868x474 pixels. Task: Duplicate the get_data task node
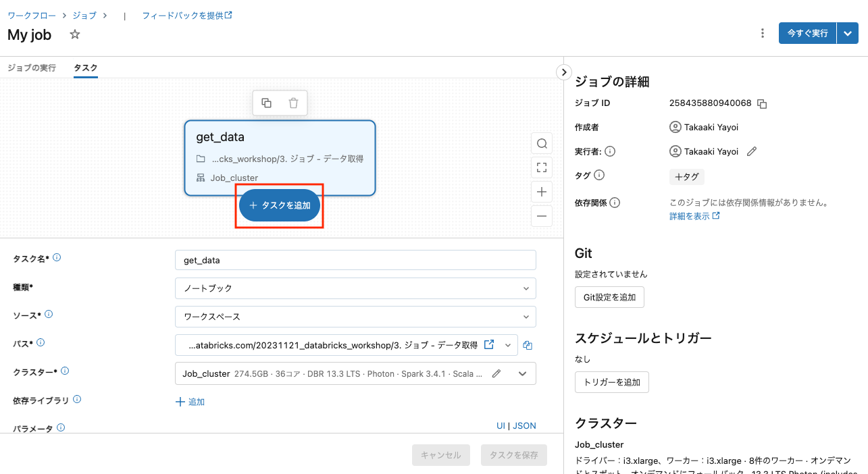point(267,103)
